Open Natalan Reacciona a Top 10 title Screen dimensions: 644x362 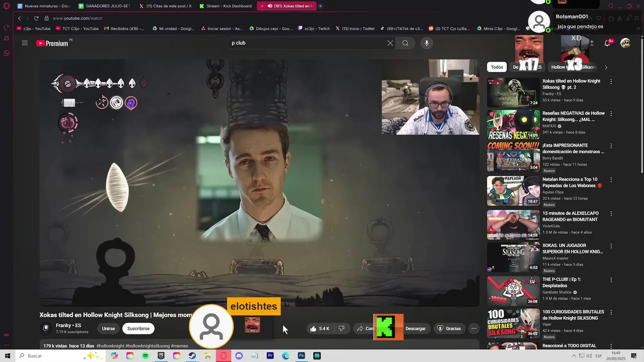[572, 183]
